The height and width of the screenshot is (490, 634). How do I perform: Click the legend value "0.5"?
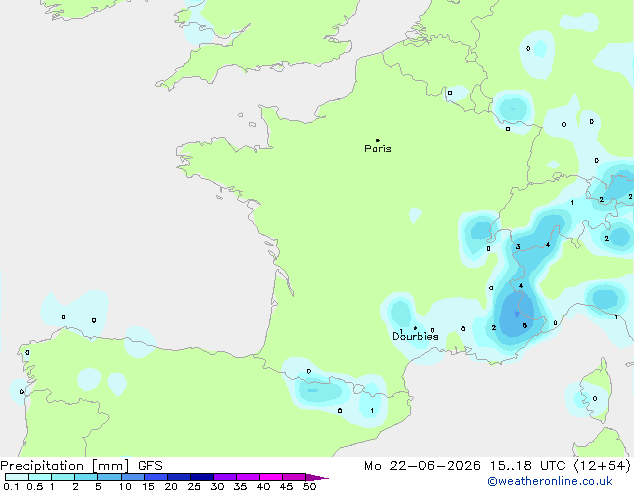coord(35,486)
